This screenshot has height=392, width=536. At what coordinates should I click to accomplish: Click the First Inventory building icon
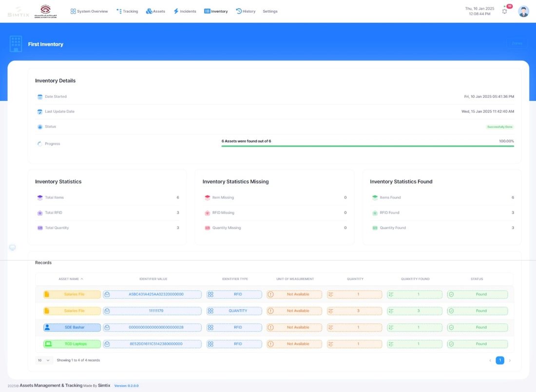(x=16, y=44)
